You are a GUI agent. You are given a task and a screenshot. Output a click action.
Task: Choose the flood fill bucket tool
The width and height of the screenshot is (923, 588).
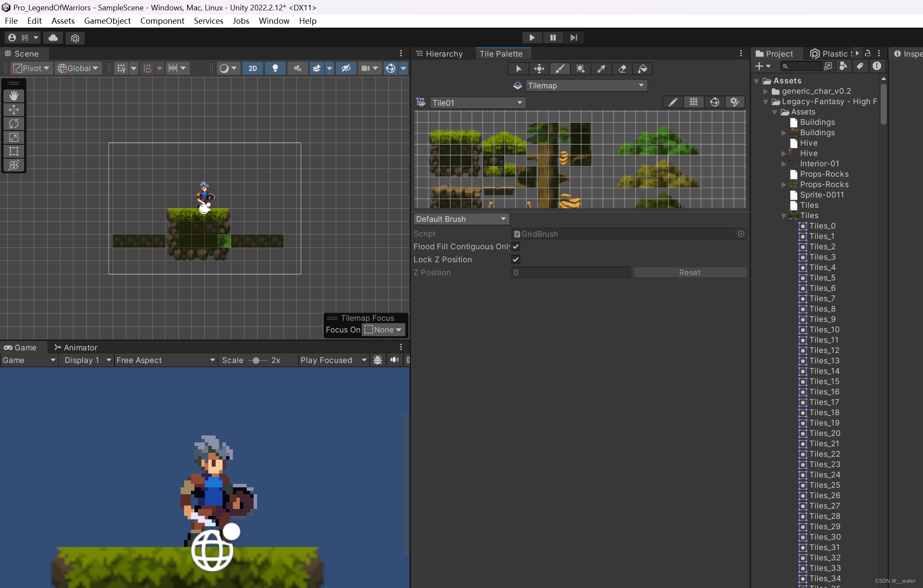tap(643, 69)
